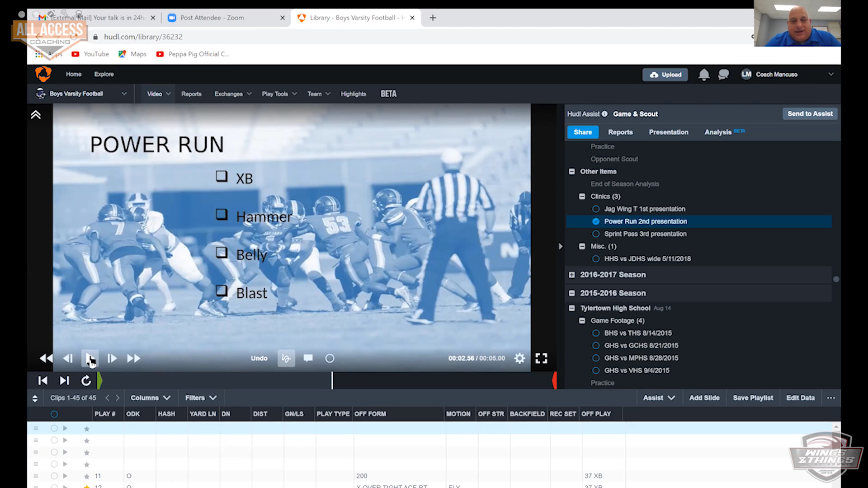Image resolution: width=868 pixels, height=488 pixels.
Task: Collapse the Misc. (1) folder
Action: [x=582, y=246]
